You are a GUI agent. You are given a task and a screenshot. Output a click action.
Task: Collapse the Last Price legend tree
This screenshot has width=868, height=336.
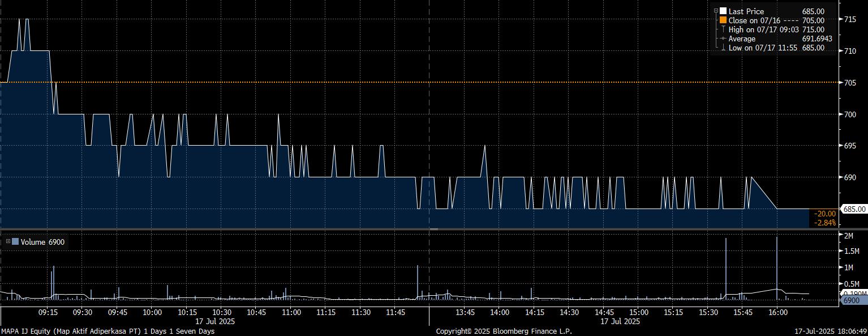(716, 11)
